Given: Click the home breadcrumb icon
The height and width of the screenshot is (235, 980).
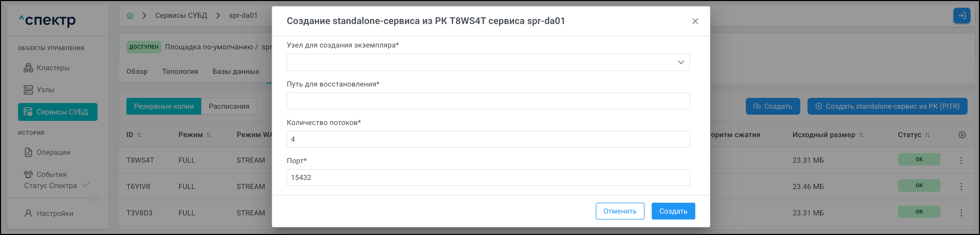Looking at the screenshot, I should 130,15.
